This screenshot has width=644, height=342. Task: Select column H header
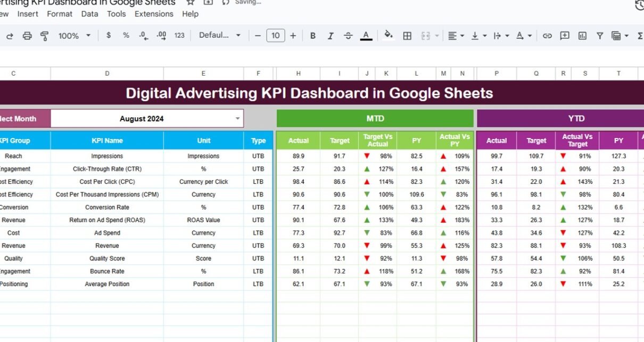click(298, 74)
